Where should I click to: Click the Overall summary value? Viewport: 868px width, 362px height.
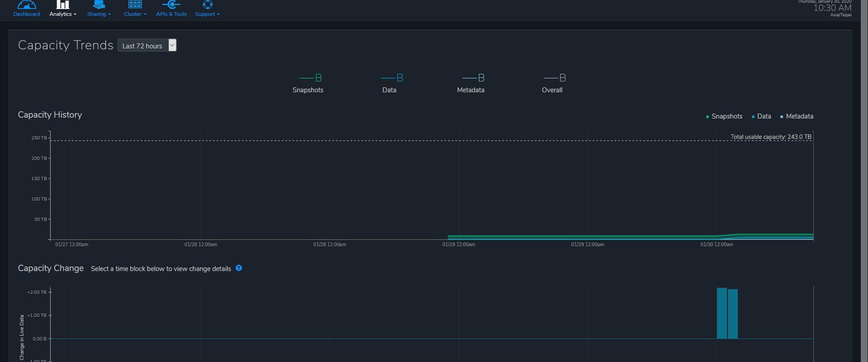point(555,78)
